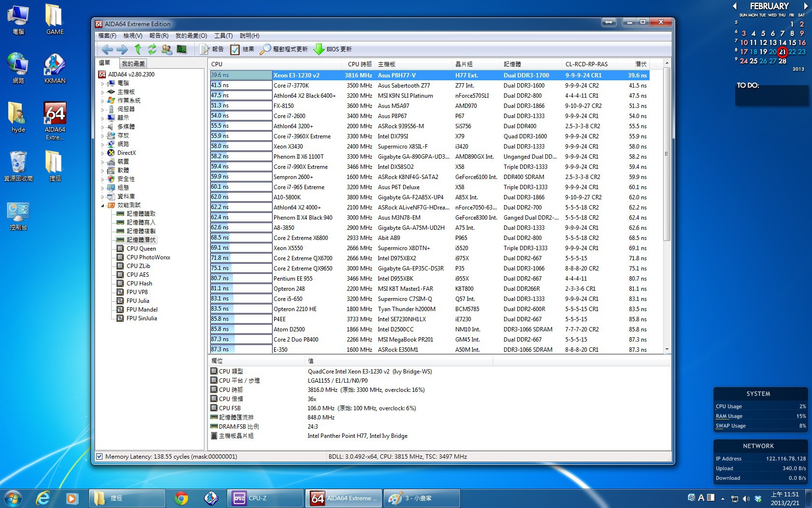Switch to CPU-Z taskbar button

[265, 498]
